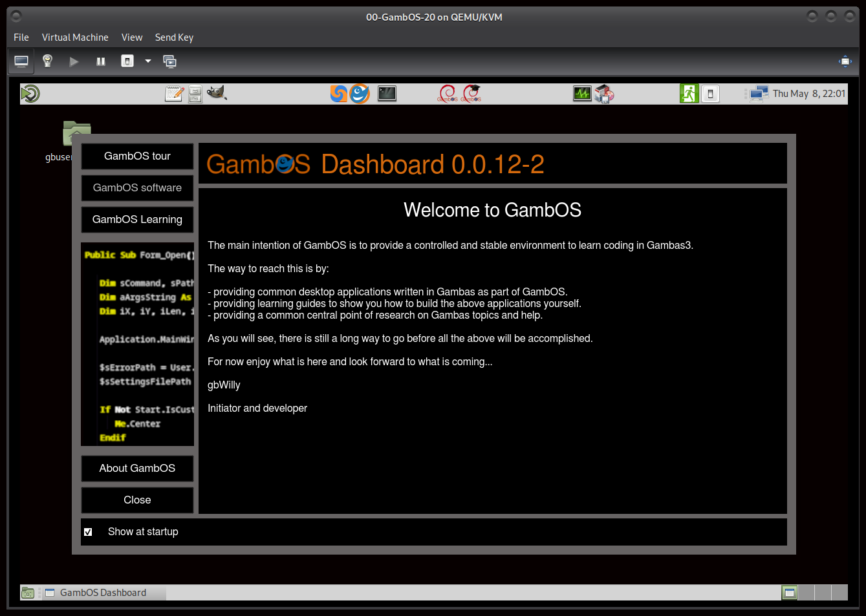Open the file cabinet icon in panel
The height and width of the screenshot is (616, 866).
tap(195, 94)
